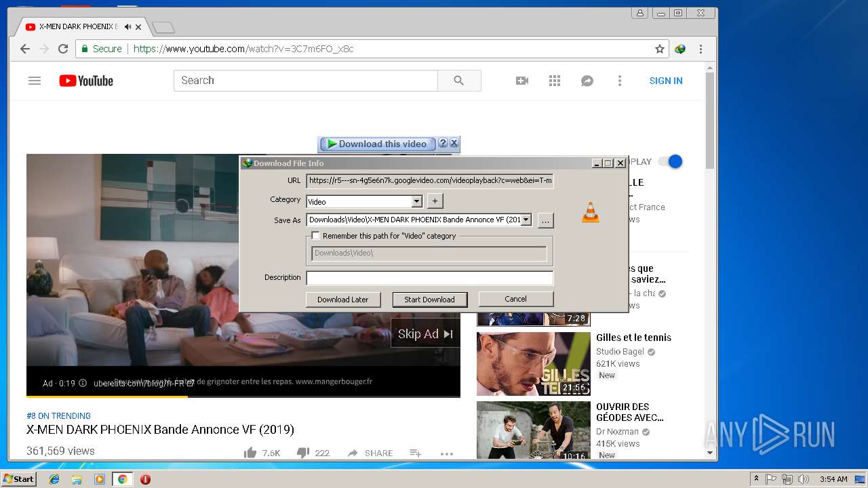The height and width of the screenshot is (488, 868).
Task: Close the Download this video bar
Action: click(454, 143)
